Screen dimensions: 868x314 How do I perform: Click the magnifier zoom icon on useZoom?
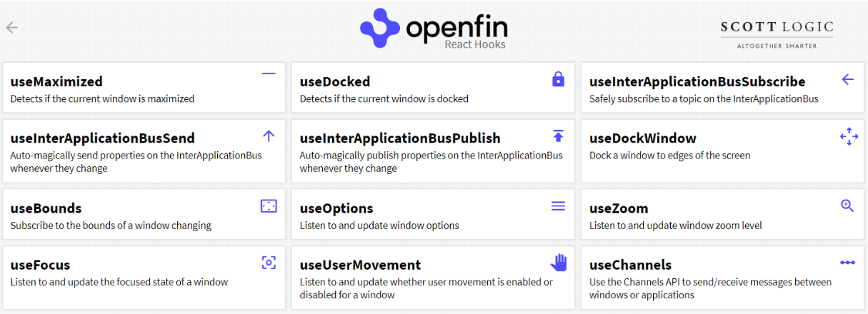click(x=848, y=206)
